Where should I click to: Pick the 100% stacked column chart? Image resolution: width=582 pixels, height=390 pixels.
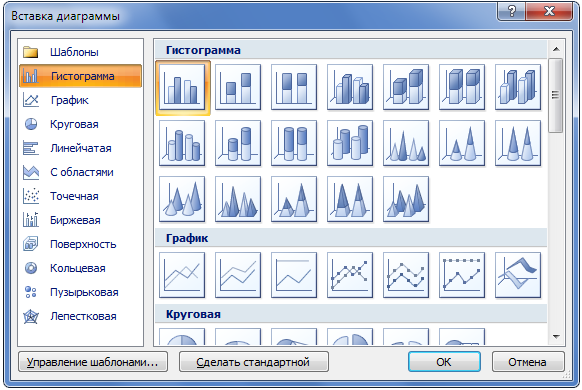pyautogui.click(x=294, y=87)
